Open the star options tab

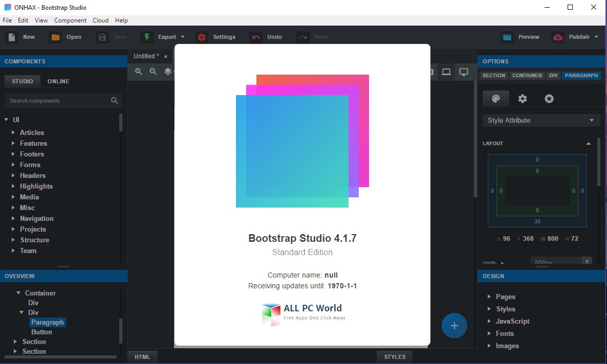tap(549, 99)
